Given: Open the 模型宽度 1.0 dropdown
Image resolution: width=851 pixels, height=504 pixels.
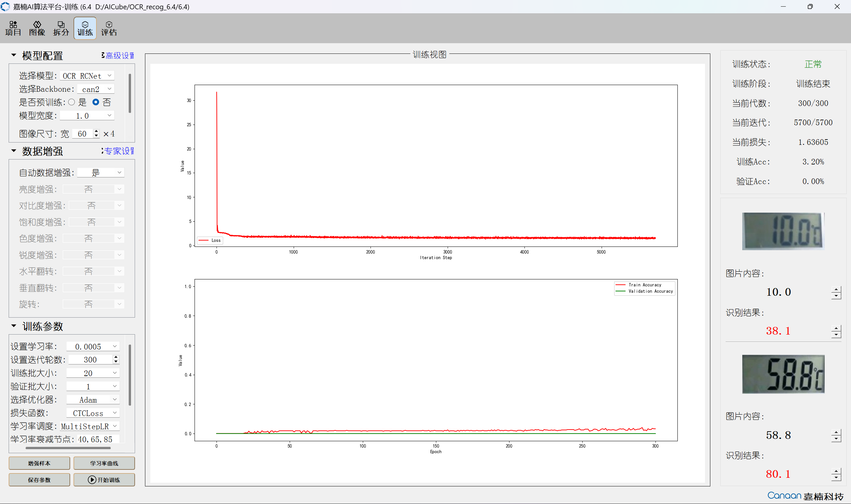Looking at the screenshot, I should pos(87,116).
